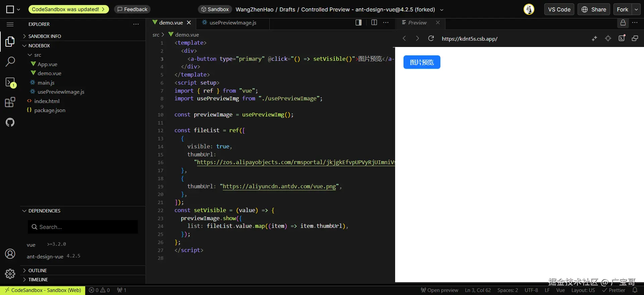
Task: Open the Fork dropdown arrow
Action: pos(636,9)
